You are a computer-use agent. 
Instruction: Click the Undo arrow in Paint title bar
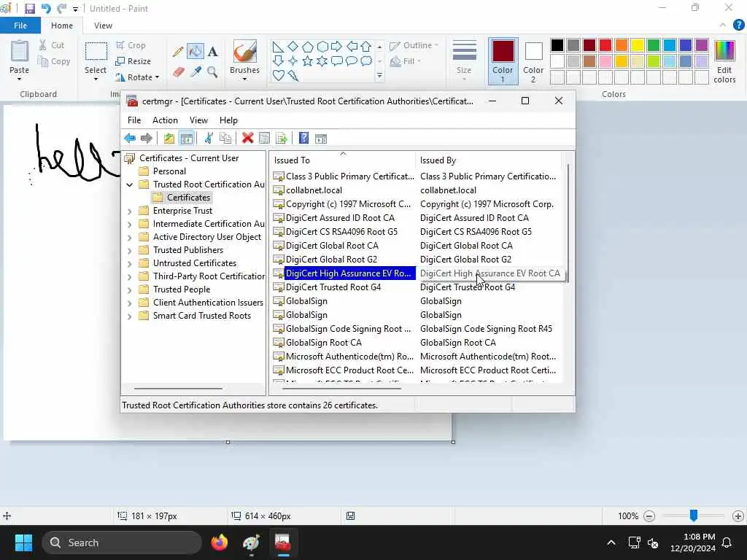pos(46,9)
